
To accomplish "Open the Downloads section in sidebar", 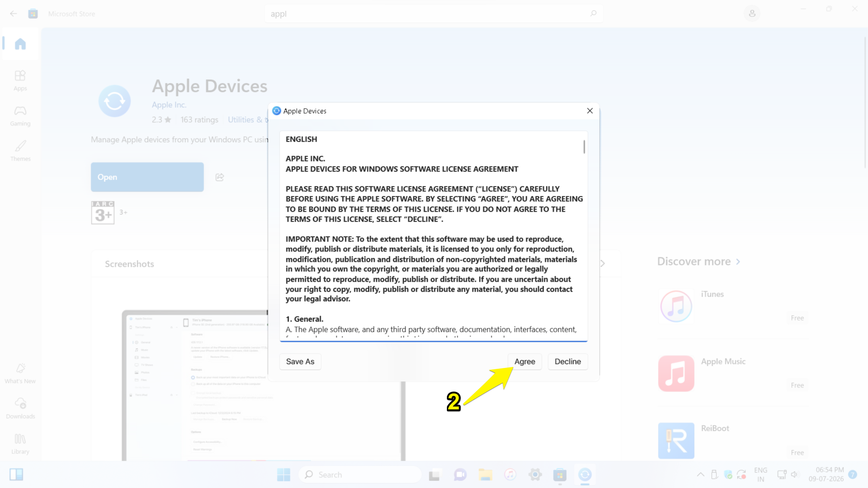I will 20,409.
